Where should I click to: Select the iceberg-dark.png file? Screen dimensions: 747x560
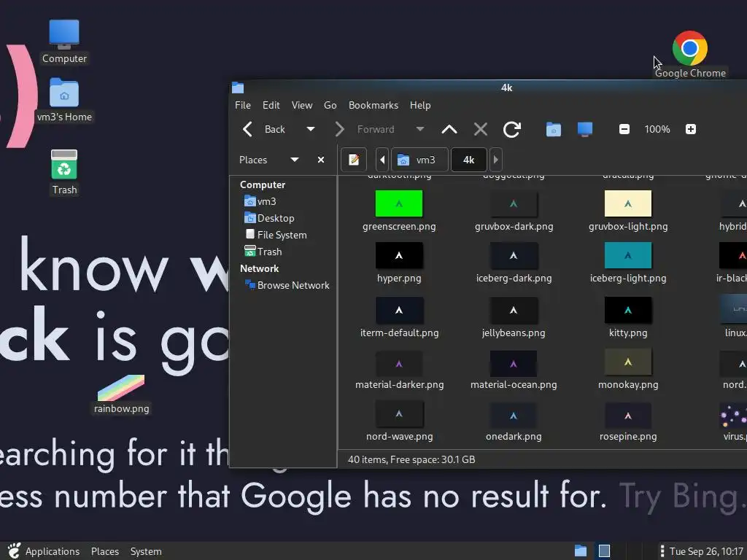[x=514, y=262]
